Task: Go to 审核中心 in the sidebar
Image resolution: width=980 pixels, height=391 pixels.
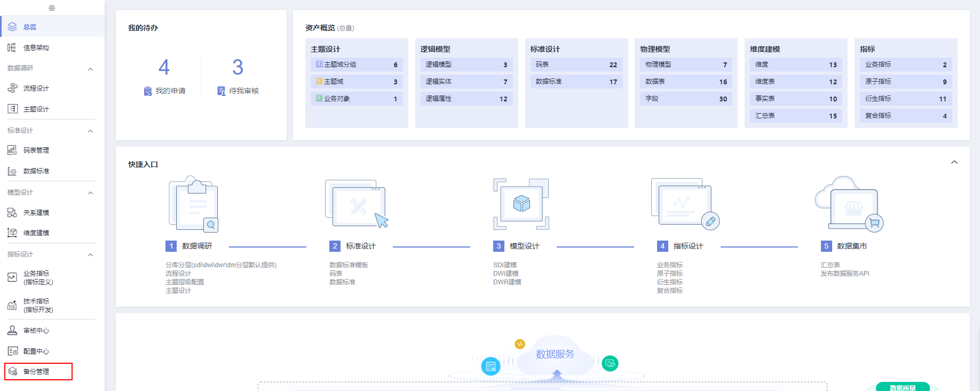Action: click(36, 331)
